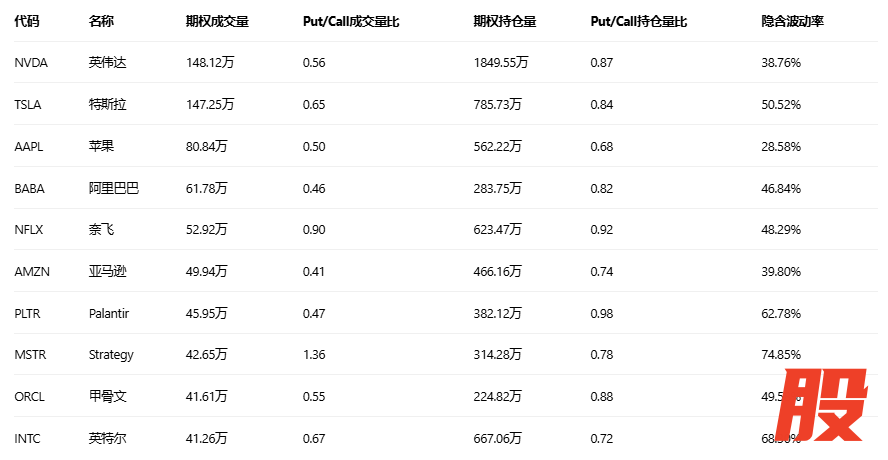Open the 甲骨文 stock name

108,396
